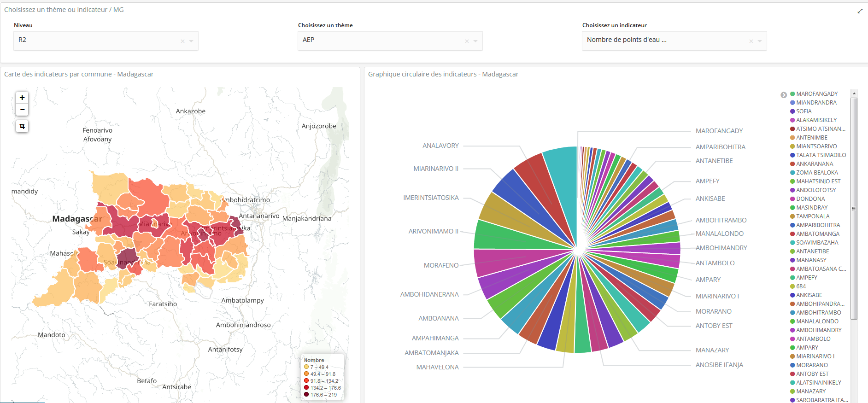Click the MANALALONDO pie label
Image resolution: width=868 pixels, height=403 pixels.
719,234
